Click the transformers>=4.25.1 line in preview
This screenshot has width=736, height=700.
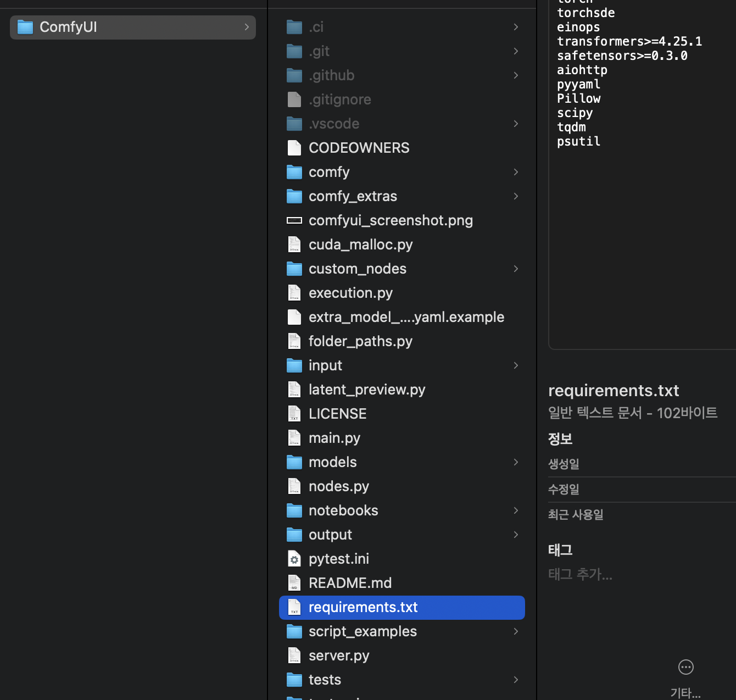629,41
